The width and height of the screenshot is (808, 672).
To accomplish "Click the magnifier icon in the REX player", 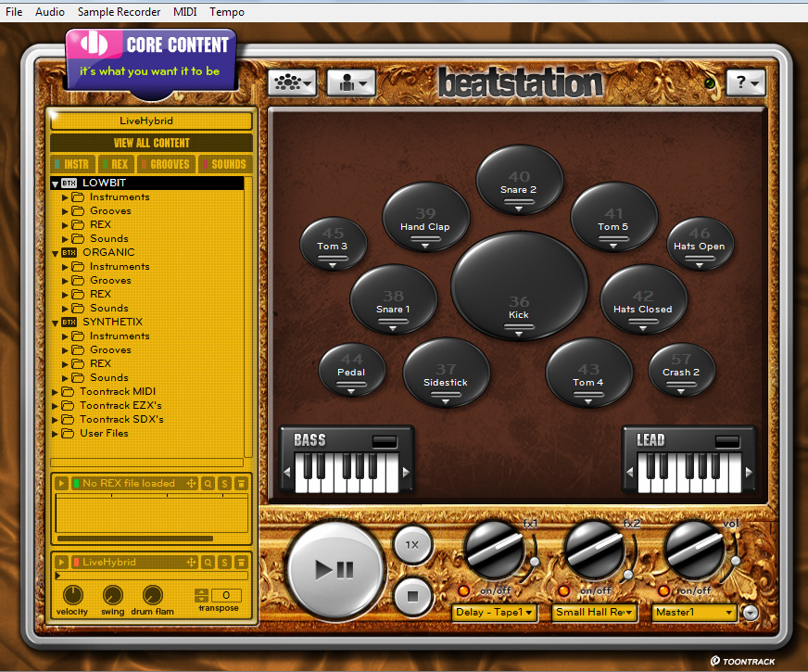I will tap(208, 484).
